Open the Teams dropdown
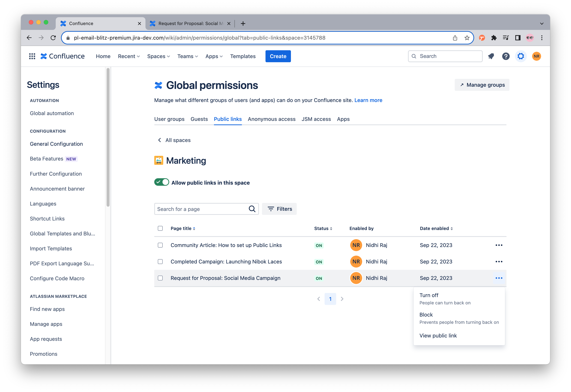The width and height of the screenshot is (571, 392). tap(187, 56)
